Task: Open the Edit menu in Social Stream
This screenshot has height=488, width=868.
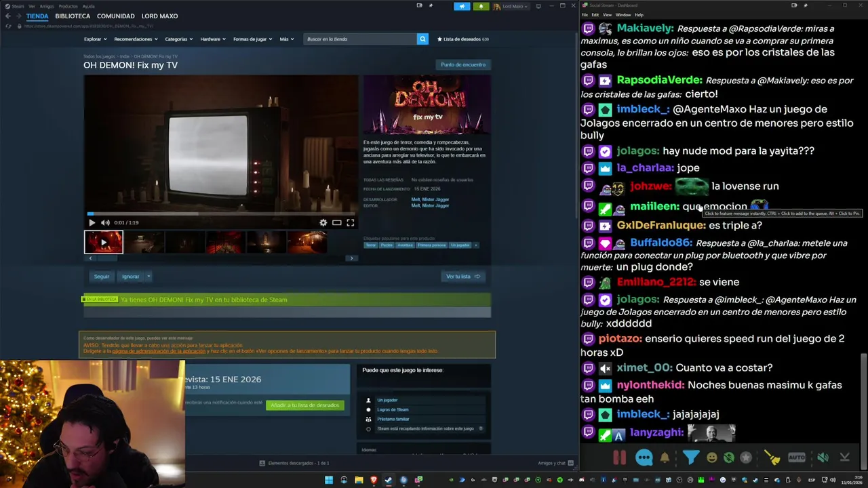Action: (x=595, y=14)
